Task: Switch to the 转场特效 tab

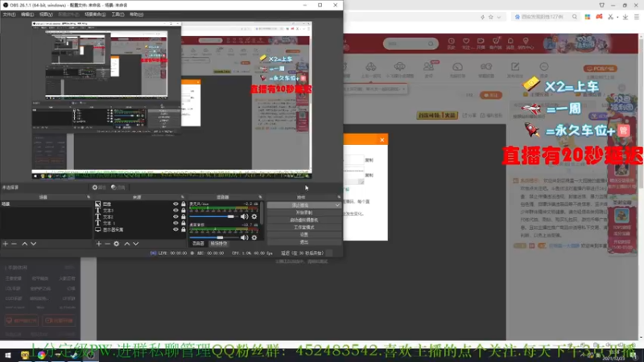Action: click(218, 244)
